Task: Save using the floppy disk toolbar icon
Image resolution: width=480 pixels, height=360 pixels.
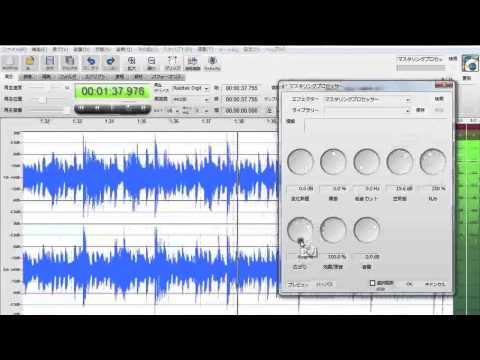Action: pyautogui.click(x=50, y=62)
